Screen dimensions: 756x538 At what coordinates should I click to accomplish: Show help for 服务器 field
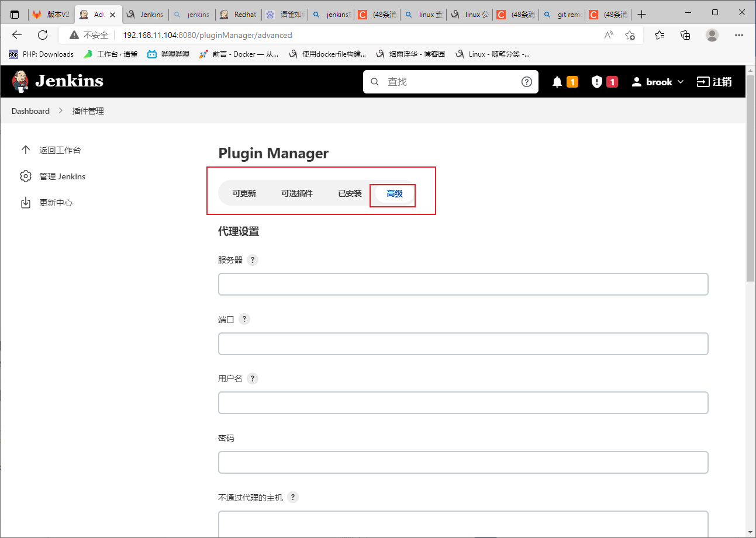pyautogui.click(x=253, y=260)
